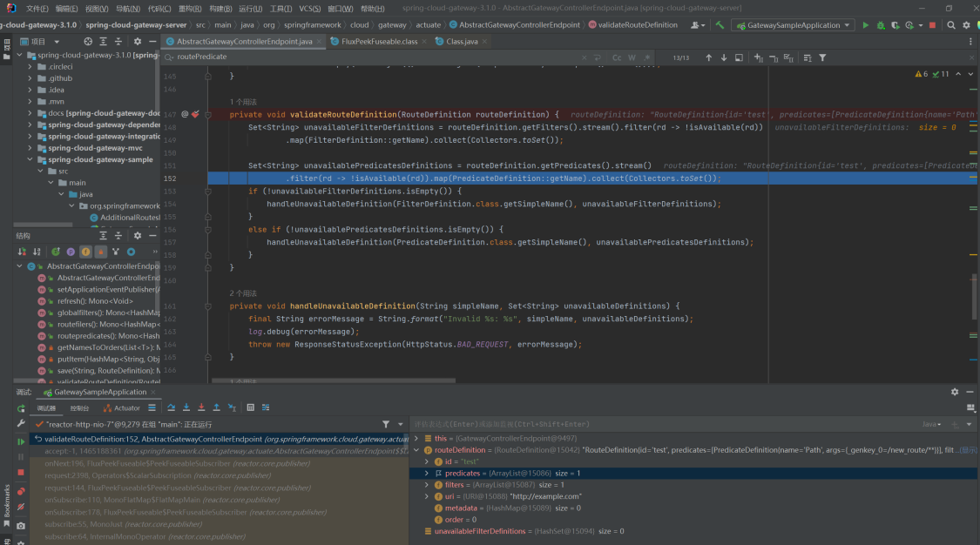Viewport: 980px width, 545px height.
Task: Toggle Match Case (Cc) in the search bar
Action: (x=617, y=57)
